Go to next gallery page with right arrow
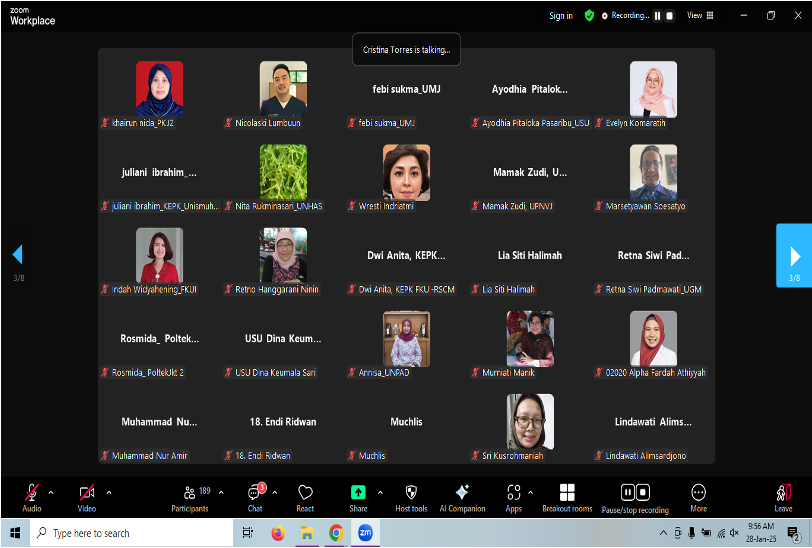 [x=794, y=255]
